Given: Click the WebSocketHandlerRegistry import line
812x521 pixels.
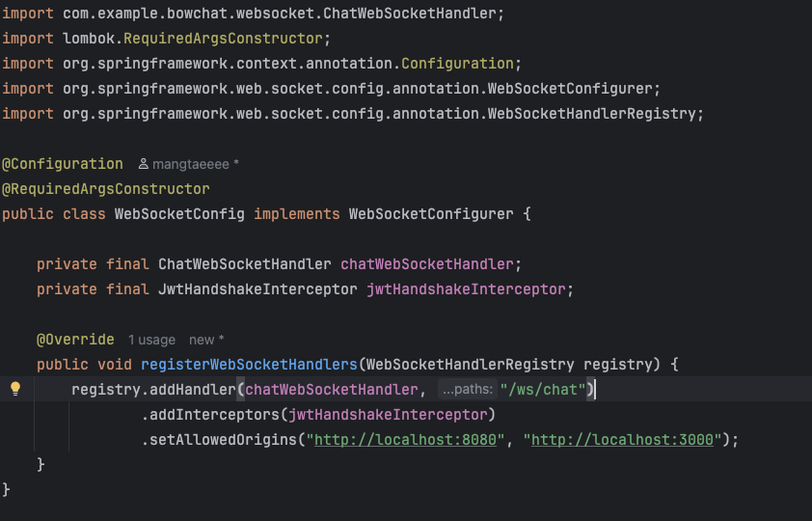Looking at the screenshot, I should pos(353,114).
